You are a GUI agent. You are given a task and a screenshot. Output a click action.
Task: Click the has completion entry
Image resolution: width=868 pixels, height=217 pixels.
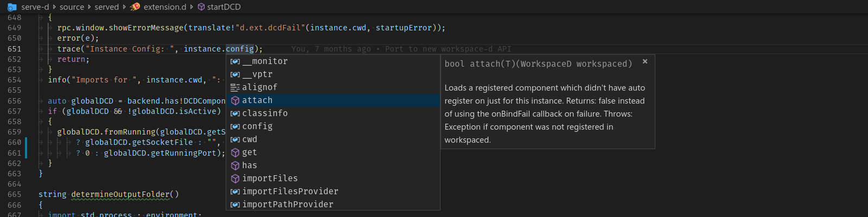pos(250,165)
